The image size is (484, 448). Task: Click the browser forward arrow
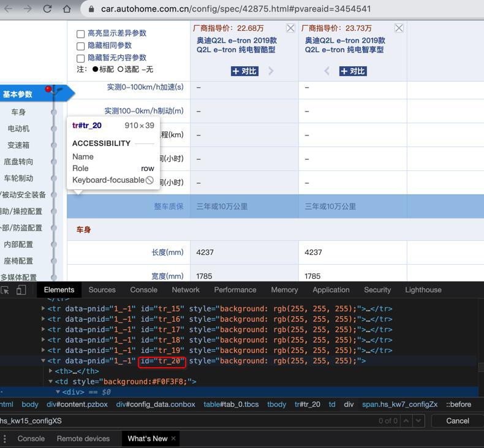point(28,9)
